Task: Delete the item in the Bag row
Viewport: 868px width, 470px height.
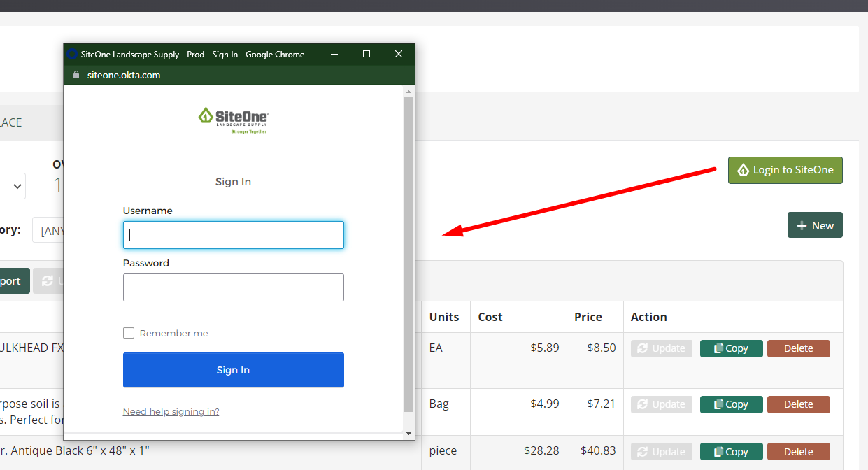Action: click(x=799, y=404)
